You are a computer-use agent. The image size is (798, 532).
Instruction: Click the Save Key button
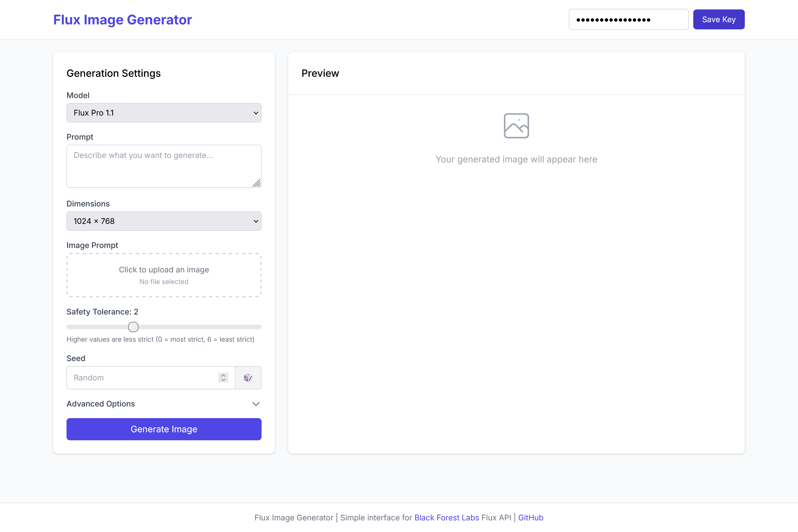pyautogui.click(x=718, y=19)
